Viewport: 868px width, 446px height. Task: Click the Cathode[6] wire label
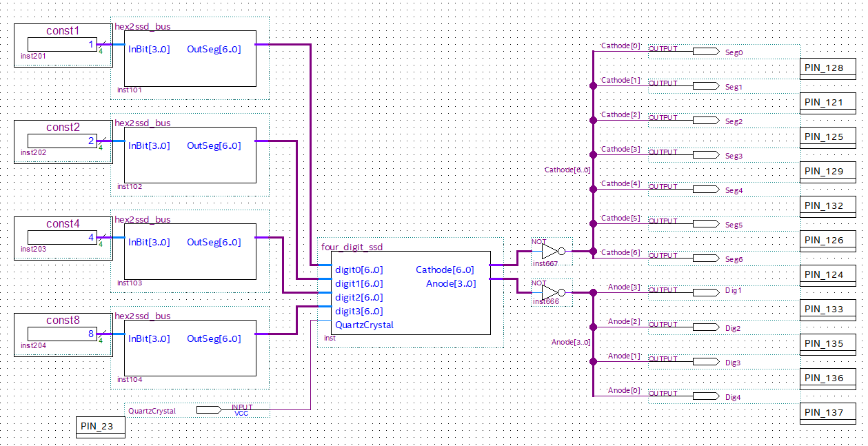[x=620, y=252]
